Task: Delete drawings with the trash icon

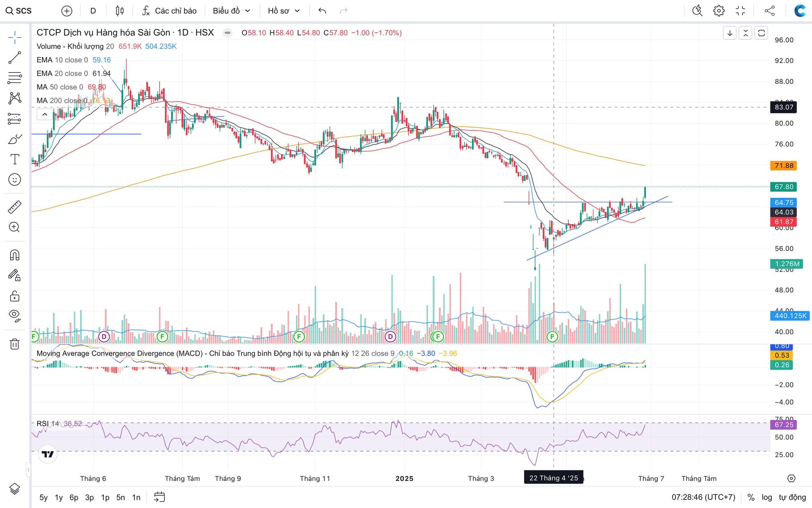Action: [14, 344]
